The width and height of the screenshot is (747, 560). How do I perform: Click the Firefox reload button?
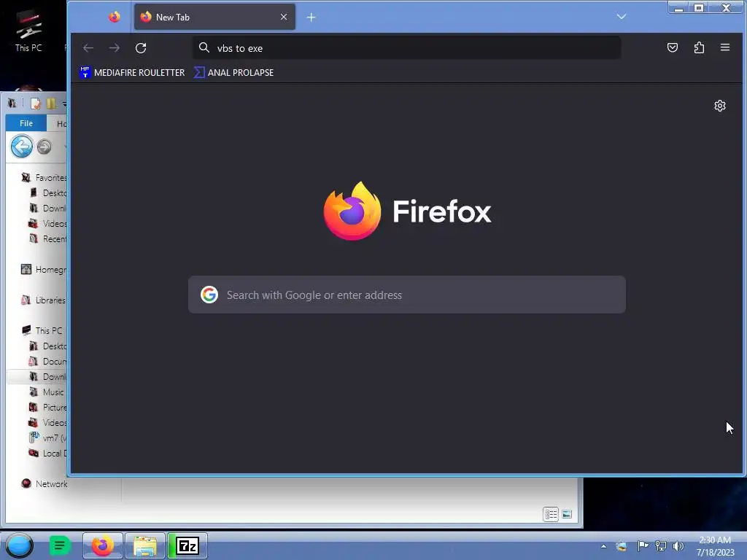pyautogui.click(x=141, y=48)
